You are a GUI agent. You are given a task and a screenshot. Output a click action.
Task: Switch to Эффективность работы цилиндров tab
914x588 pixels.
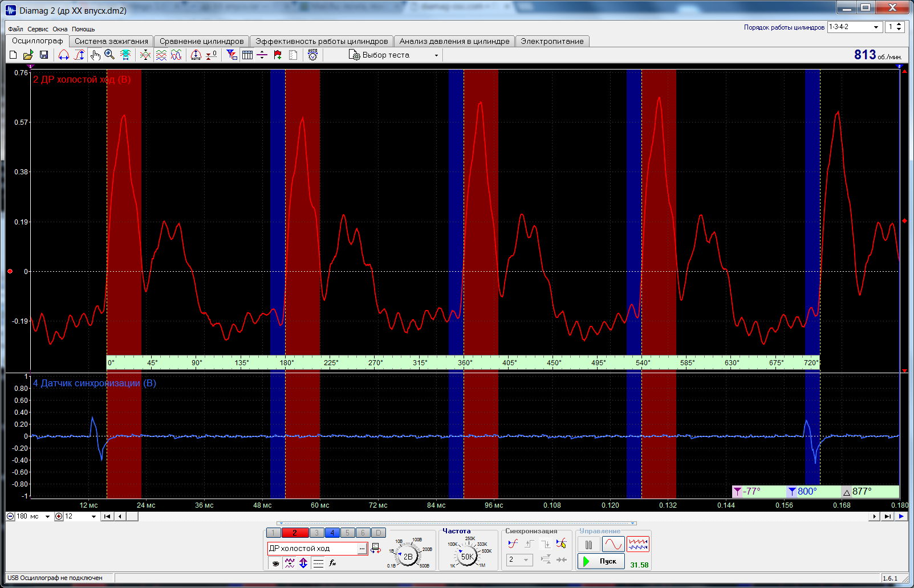pyautogui.click(x=322, y=41)
